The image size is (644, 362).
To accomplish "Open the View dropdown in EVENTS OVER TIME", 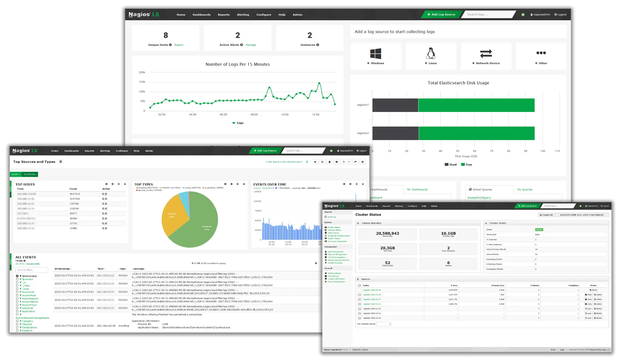I will [257, 188].
